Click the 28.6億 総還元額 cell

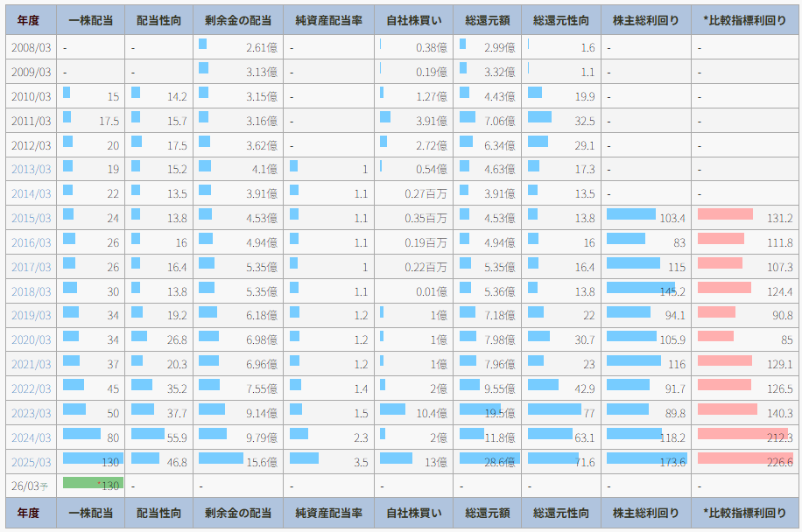coord(488,461)
